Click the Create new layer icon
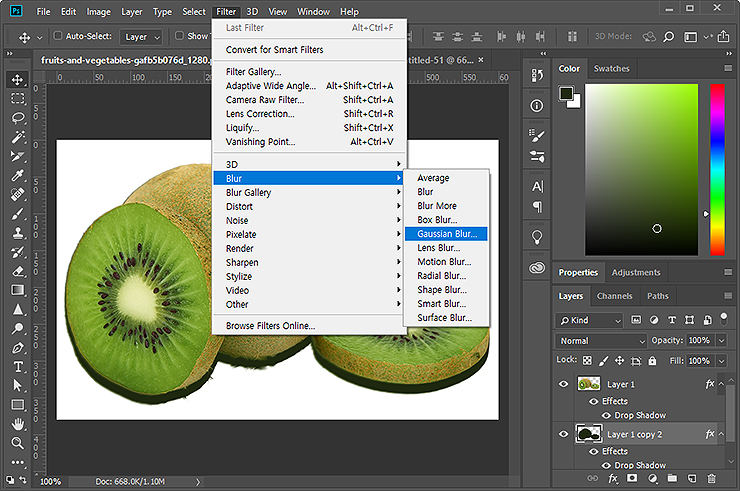This screenshot has height=491, width=740. click(691, 479)
